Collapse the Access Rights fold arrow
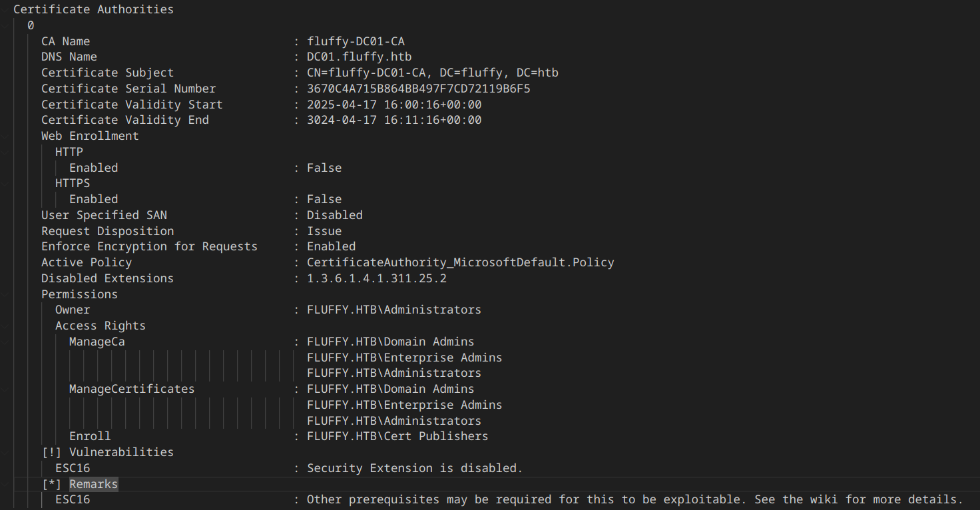This screenshot has height=510, width=980. (6, 326)
